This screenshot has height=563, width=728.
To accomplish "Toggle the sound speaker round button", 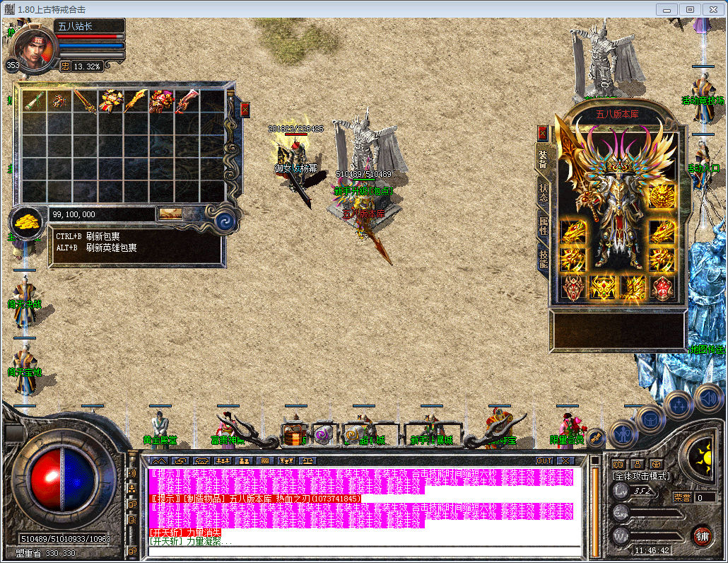I will click(x=708, y=399).
